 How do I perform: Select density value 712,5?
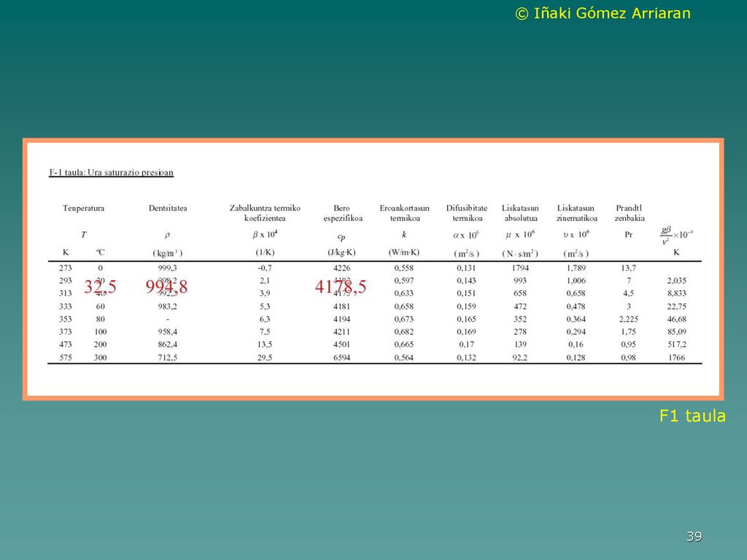coord(168,357)
